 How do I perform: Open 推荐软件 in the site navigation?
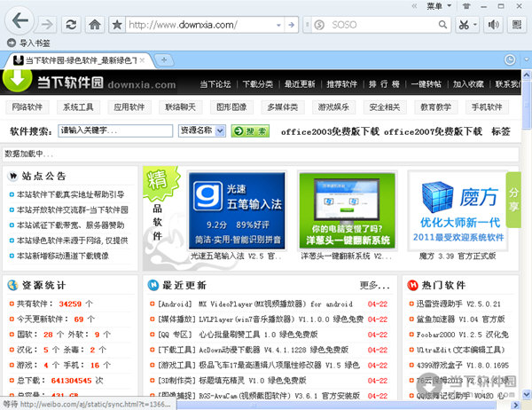[341, 84]
